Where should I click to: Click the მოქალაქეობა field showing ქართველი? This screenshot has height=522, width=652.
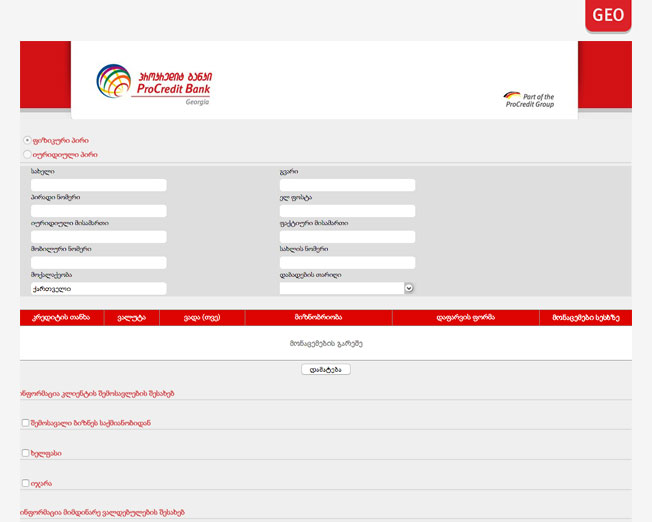(x=98, y=289)
